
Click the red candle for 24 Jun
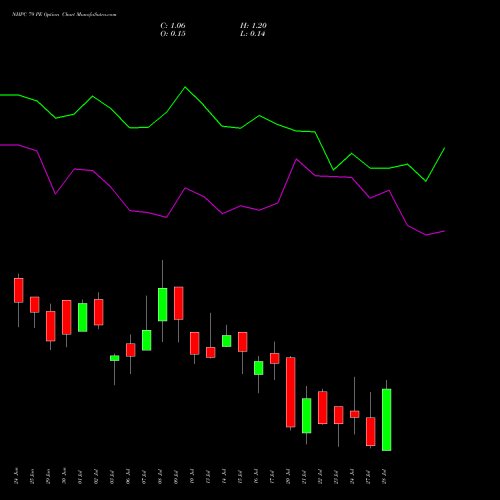[x=19, y=290]
